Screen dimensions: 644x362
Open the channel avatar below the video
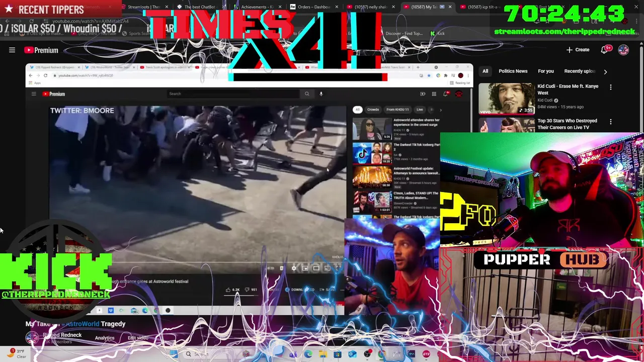pyautogui.click(x=32, y=338)
